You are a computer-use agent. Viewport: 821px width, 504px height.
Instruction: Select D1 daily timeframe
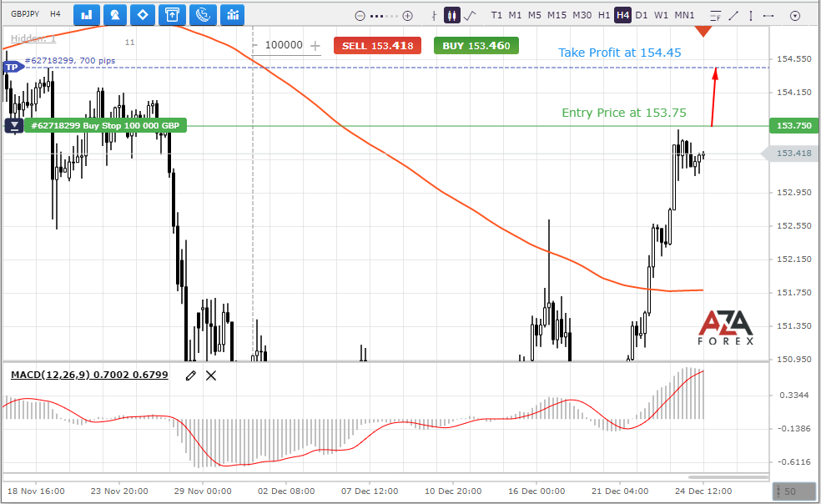click(642, 15)
